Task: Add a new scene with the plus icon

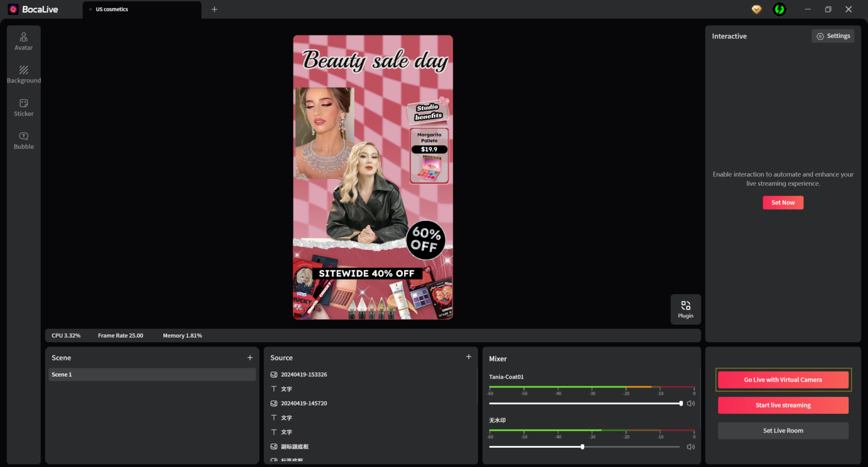Action: [x=250, y=357]
